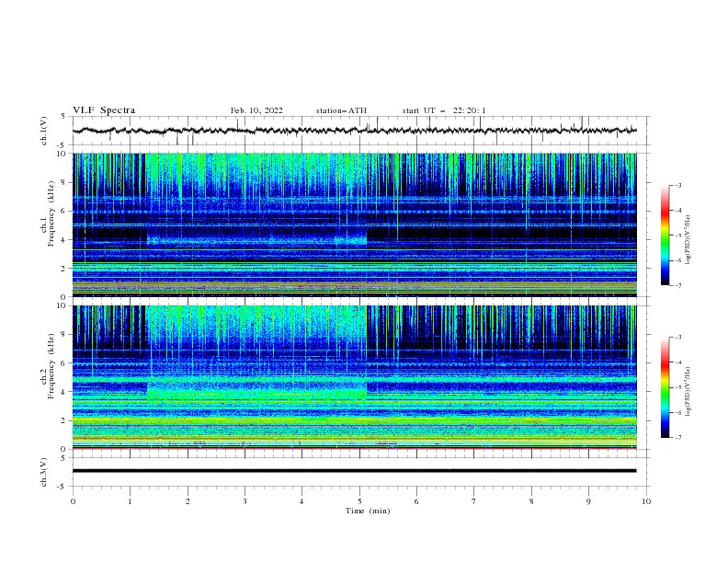This screenshot has width=728, height=563.
Task: Click the time axis tick label '0'
Action: [x=73, y=501]
